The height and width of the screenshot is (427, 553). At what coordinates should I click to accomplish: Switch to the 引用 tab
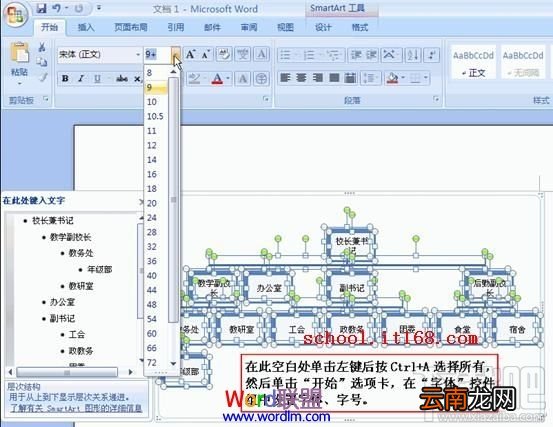click(176, 28)
